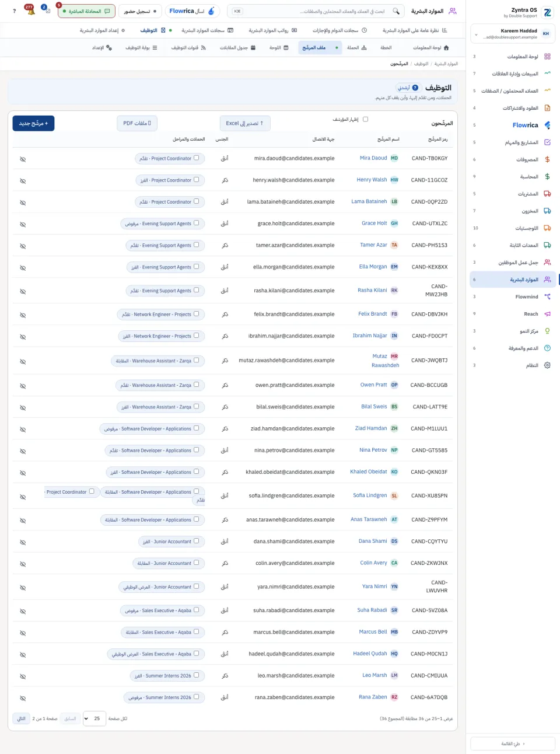Open Flowmind in the sidebar

(x=512, y=296)
